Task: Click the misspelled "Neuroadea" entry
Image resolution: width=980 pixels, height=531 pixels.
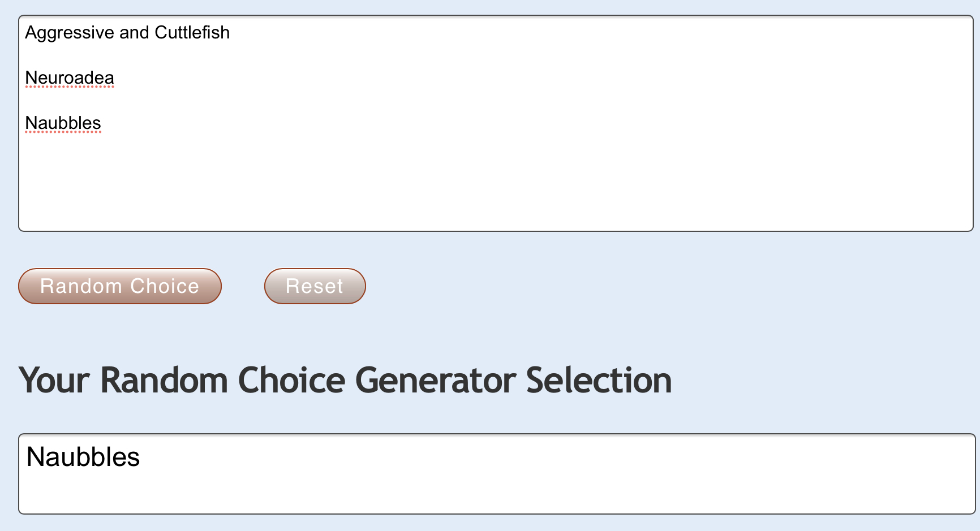Action: 70,78
